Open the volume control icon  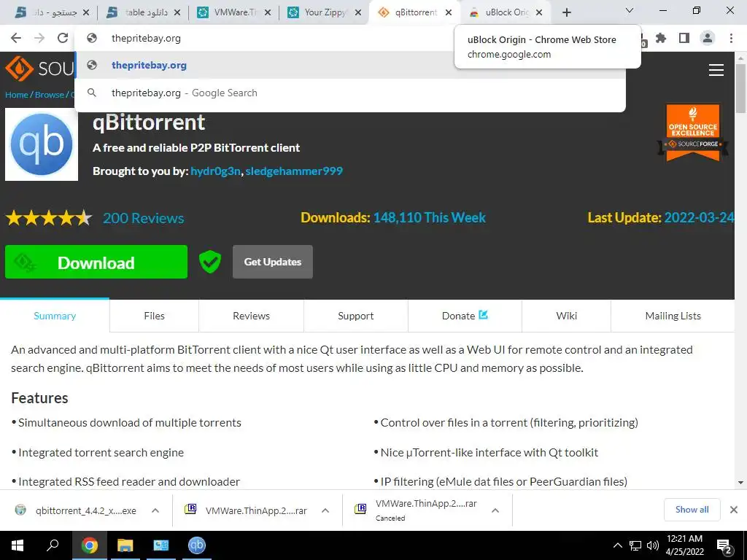pos(653,545)
